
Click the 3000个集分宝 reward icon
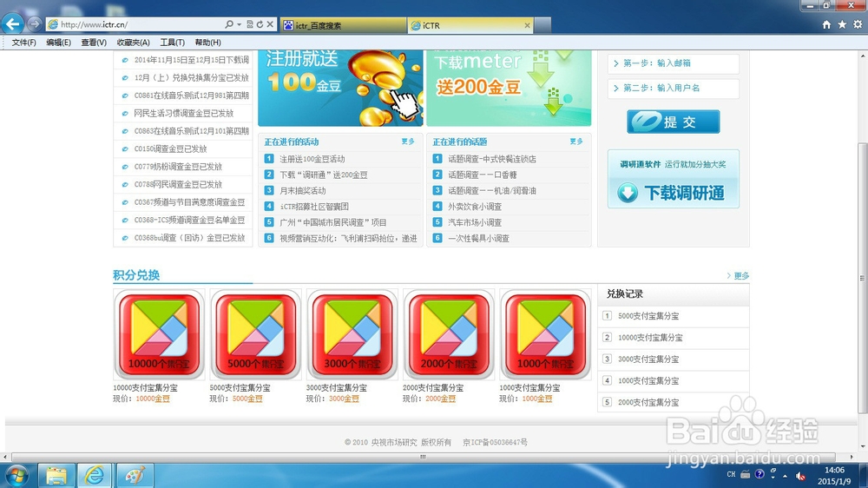click(x=352, y=334)
